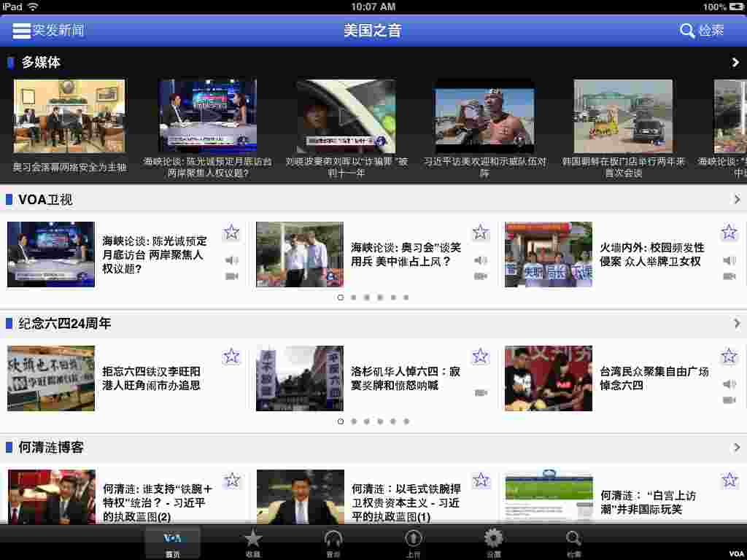The height and width of the screenshot is (560, 747).
Task: Open 设置 settings gear icon
Action: [493, 537]
